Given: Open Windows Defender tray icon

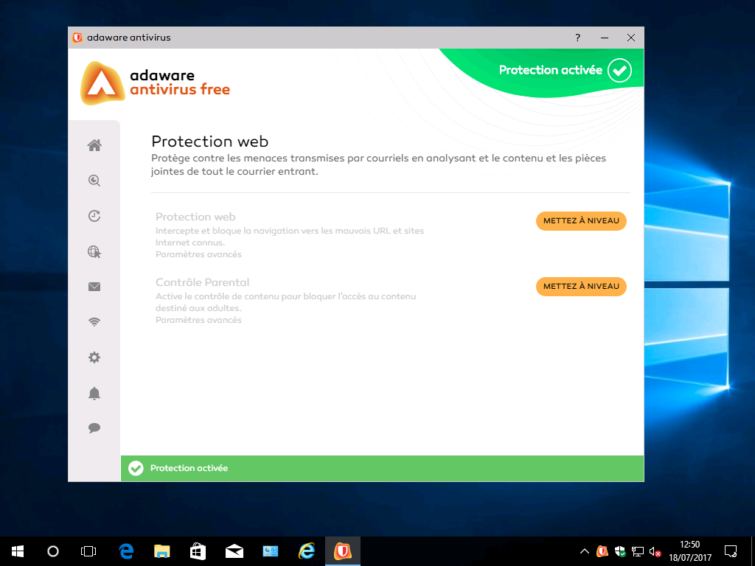Looking at the screenshot, I should coord(620,551).
